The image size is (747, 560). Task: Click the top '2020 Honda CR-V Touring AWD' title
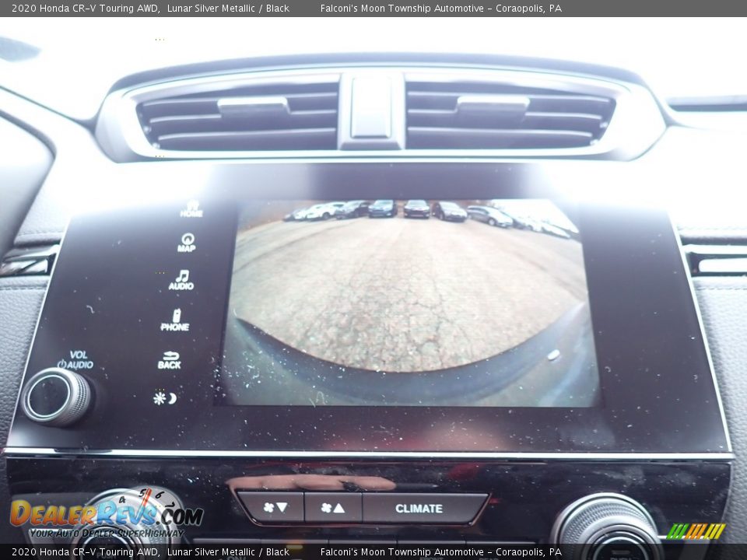[x=86, y=9]
